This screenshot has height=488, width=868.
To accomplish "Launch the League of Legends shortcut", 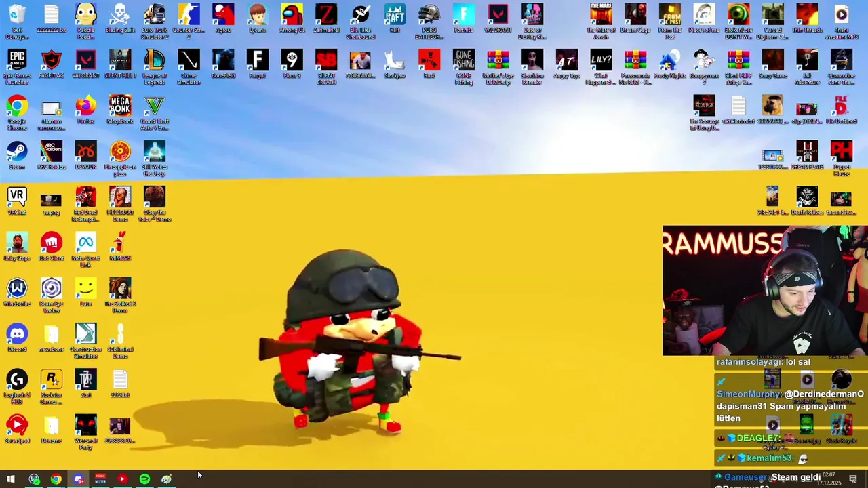I will coord(155,66).
